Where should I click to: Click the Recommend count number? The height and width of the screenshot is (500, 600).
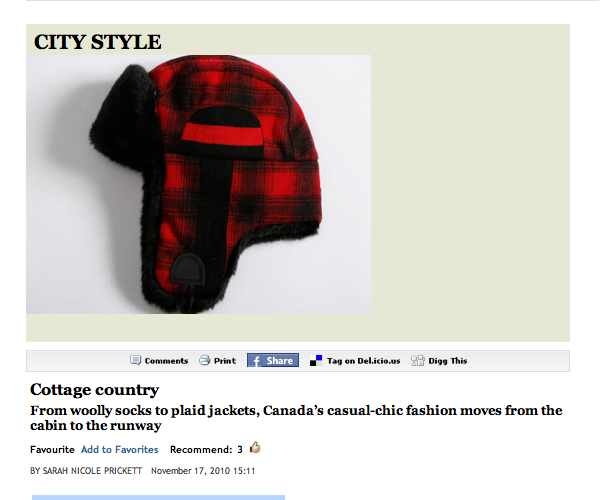coord(240,450)
